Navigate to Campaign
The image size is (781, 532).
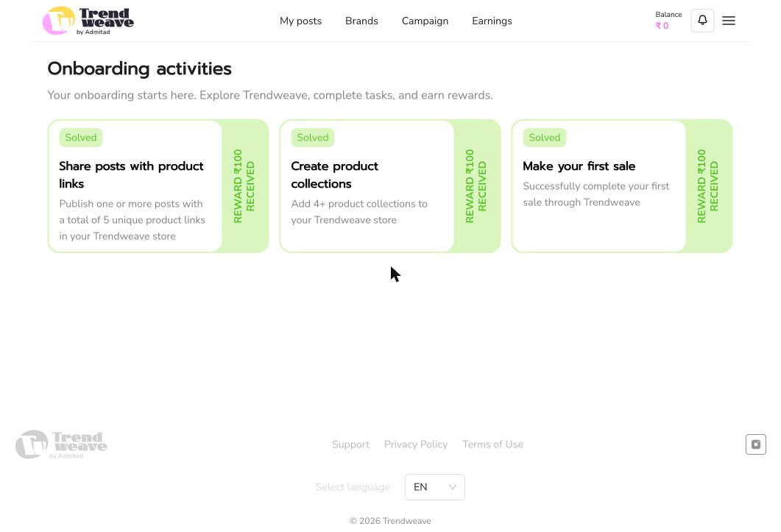pos(425,21)
